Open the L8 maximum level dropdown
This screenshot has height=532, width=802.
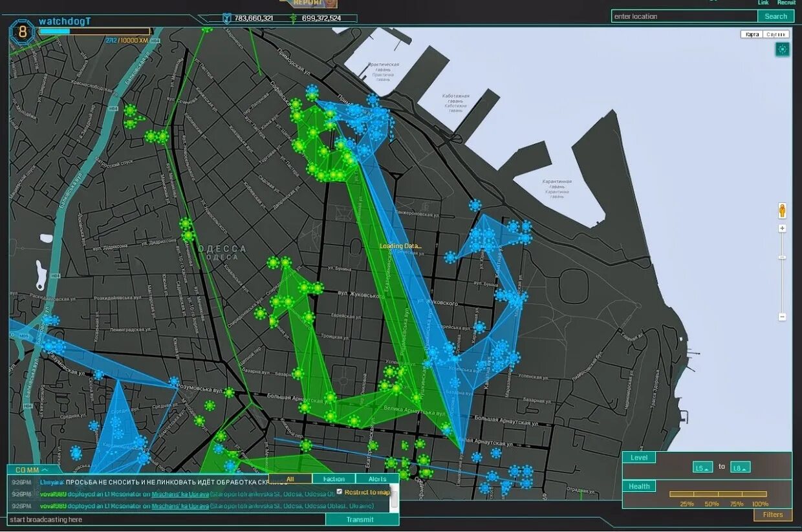pos(740,467)
